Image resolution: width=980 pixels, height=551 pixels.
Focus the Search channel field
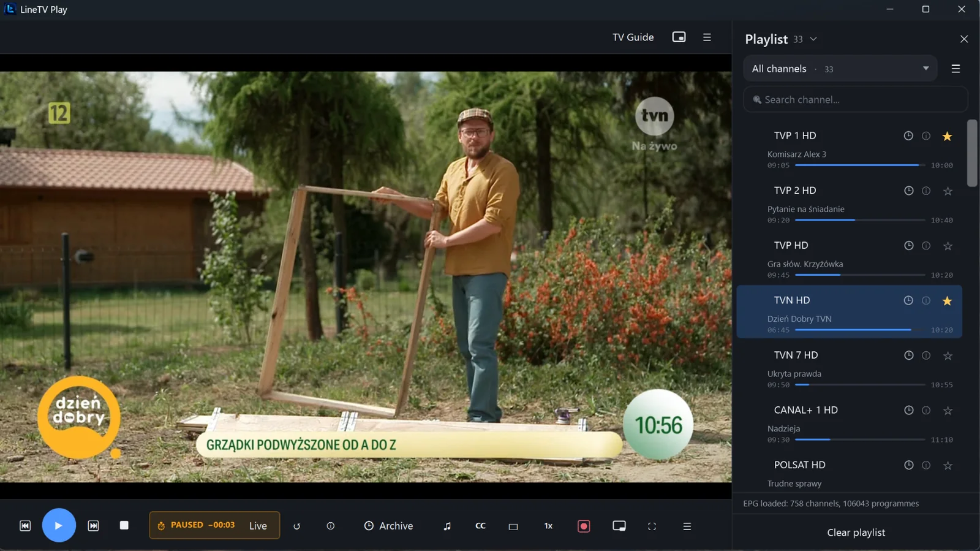point(855,99)
